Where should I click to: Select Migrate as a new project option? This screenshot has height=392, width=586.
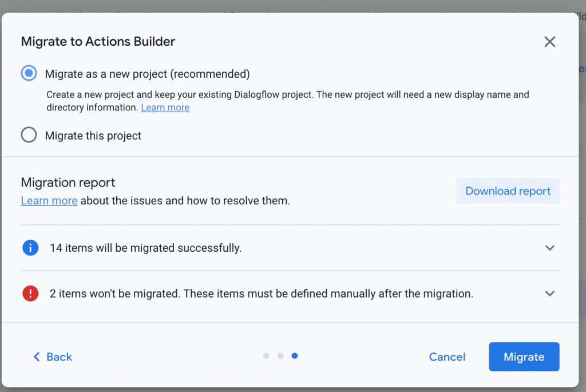[x=29, y=73]
